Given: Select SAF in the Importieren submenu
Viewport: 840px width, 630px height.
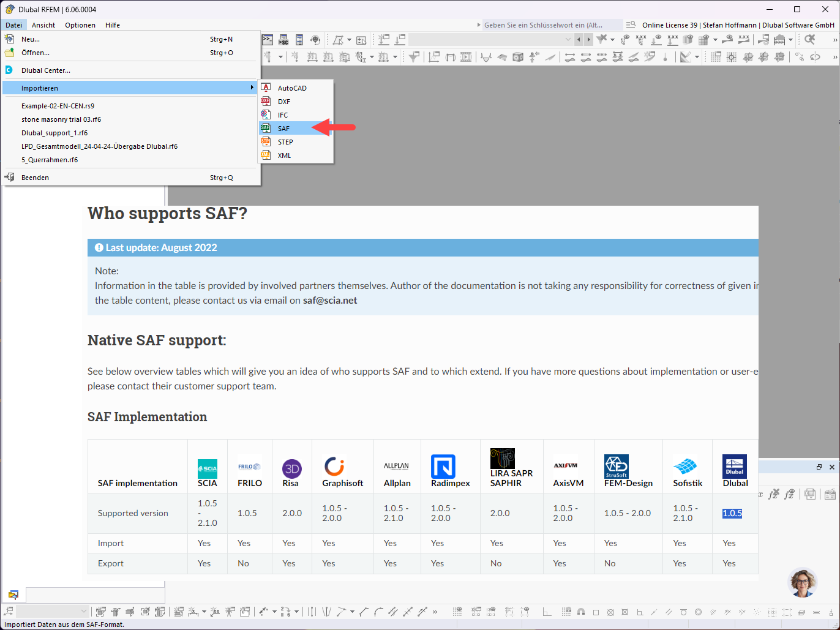Looking at the screenshot, I should (284, 128).
